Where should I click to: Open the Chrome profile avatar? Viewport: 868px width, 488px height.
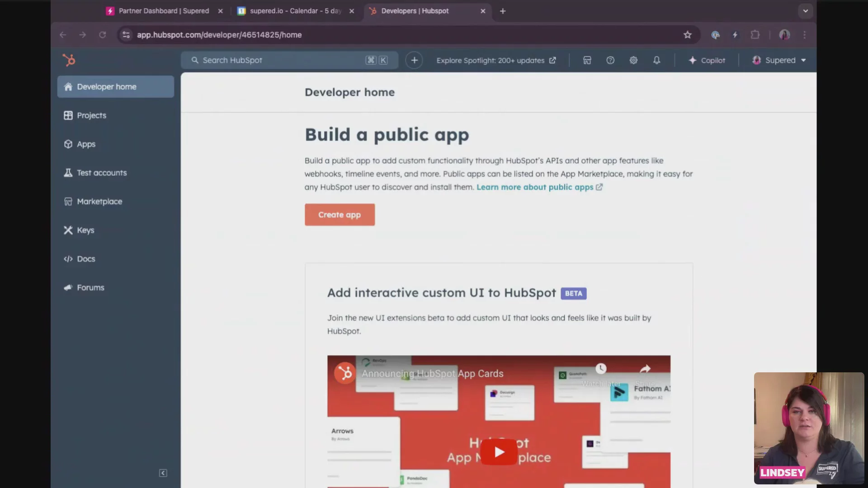784,35
